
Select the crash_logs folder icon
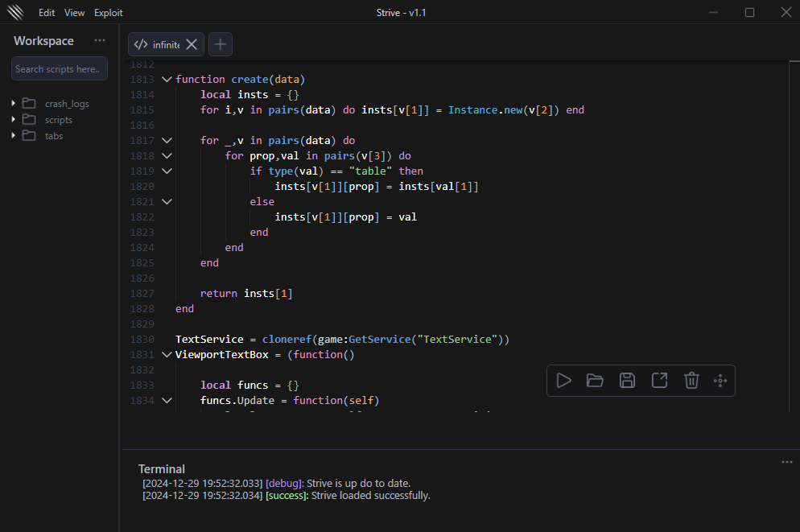click(x=29, y=104)
